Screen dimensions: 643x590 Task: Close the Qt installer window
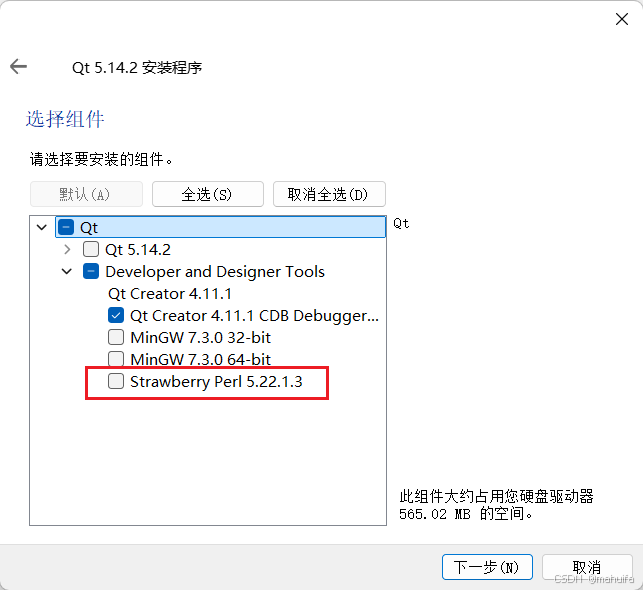coord(622,19)
